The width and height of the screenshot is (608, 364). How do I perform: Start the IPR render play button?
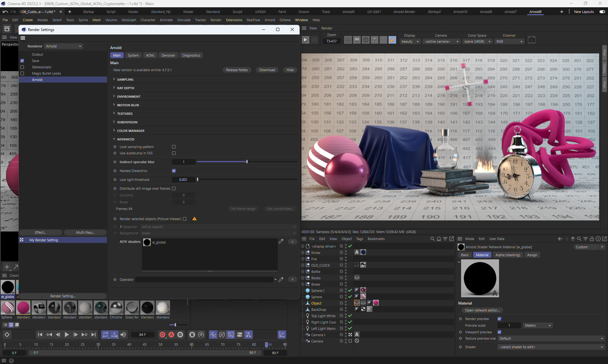coord(305,40)
